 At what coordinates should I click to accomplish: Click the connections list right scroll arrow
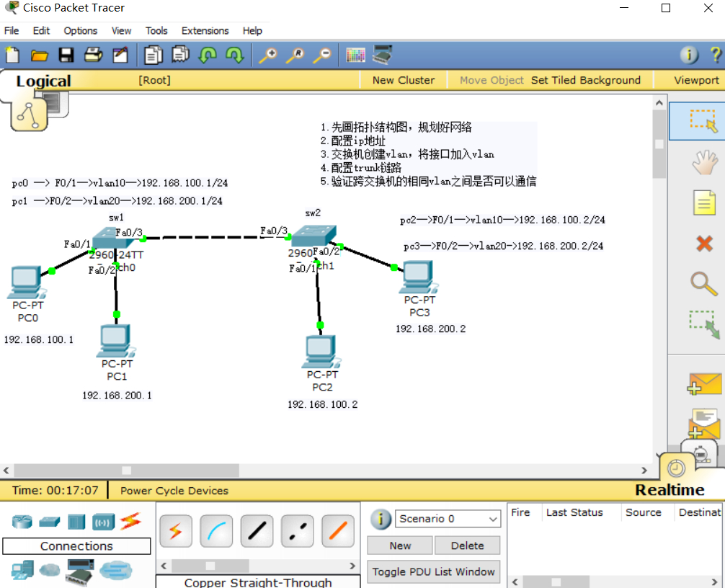352,566
